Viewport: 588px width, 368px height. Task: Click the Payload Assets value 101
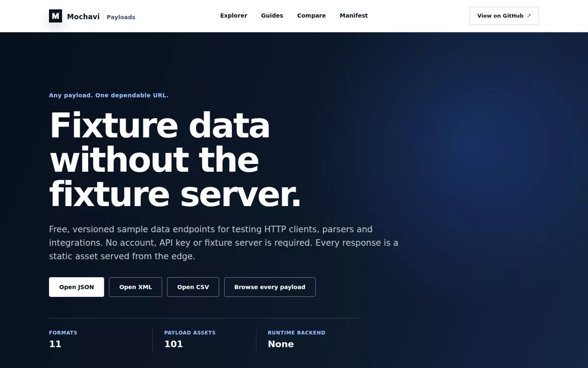tap(173, 344)
